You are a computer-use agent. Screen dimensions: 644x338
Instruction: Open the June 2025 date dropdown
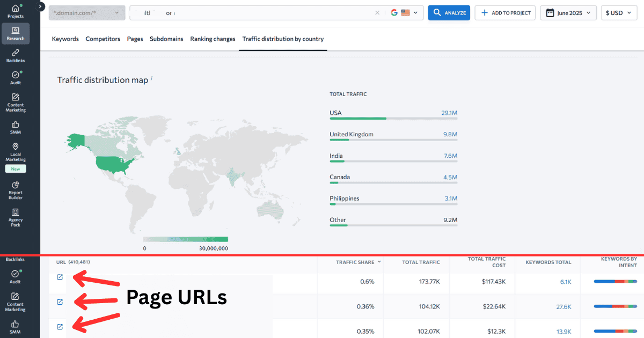pos(569,13)
